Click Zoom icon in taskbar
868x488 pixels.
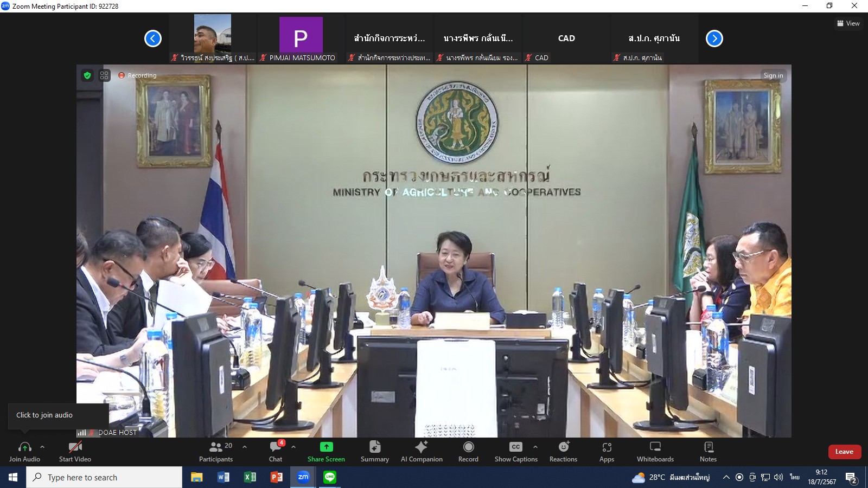(x=303, y=477)
